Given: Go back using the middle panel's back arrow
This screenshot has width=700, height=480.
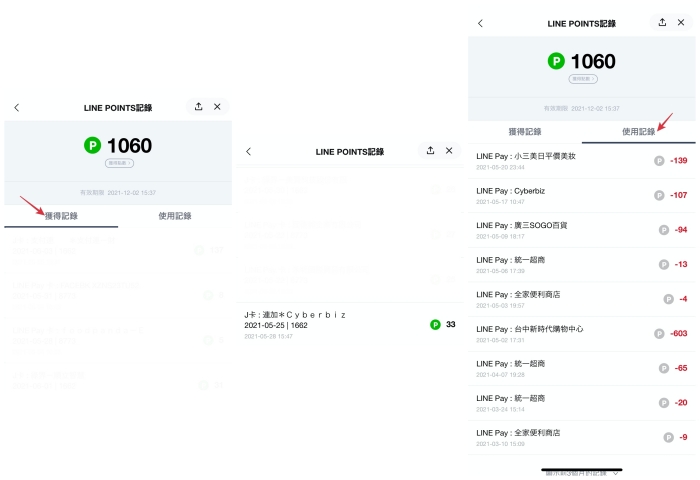Looking at the screenshot, I should [249, 151].
